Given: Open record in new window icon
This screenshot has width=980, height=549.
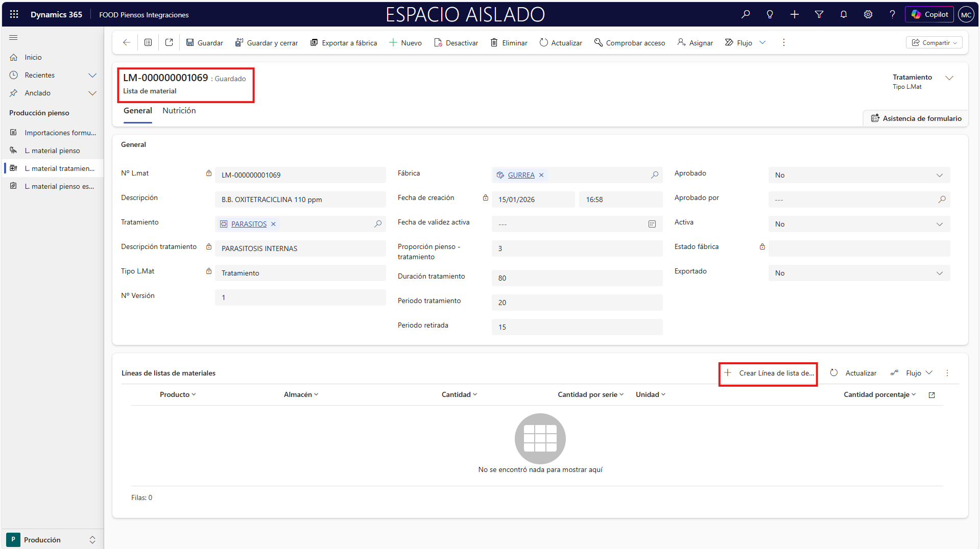Looking at the screenshot, I should [169, 43].
